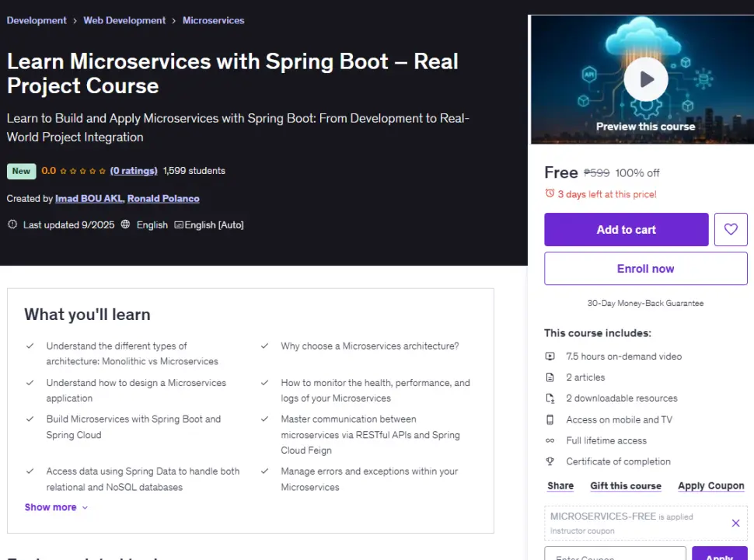This screenshot has width=754, height=560.
Task: Add course to wishlist heart icon
Action: pyautogui.click(x=731, y=229)
